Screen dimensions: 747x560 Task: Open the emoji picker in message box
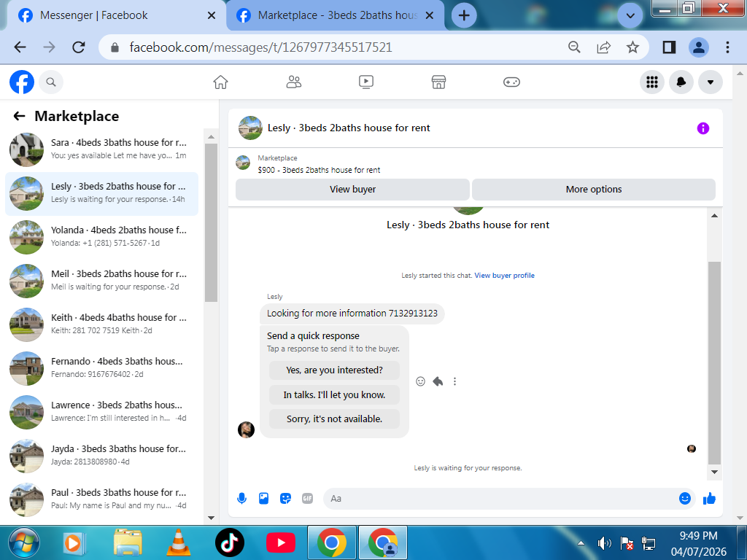point(684,499)
